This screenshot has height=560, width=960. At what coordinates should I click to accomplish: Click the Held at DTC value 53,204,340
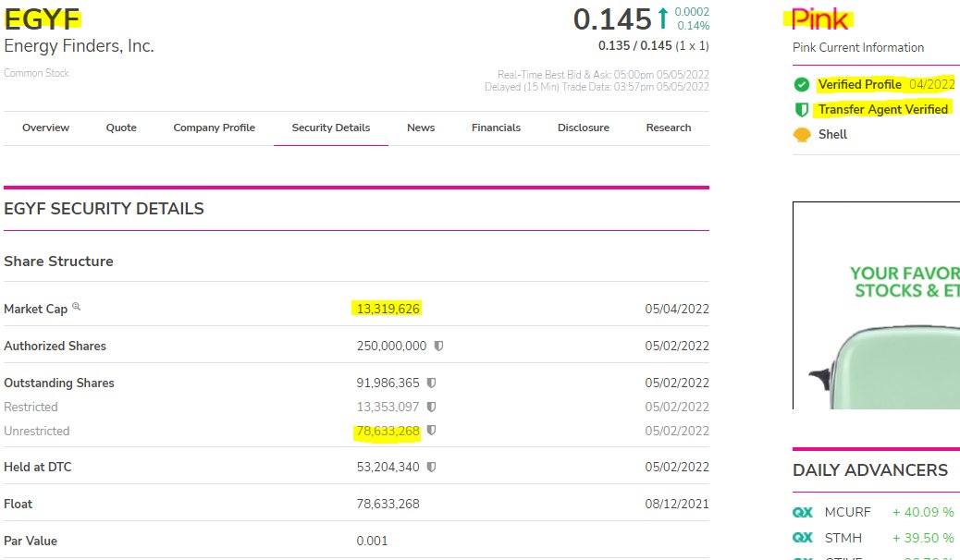388,467
